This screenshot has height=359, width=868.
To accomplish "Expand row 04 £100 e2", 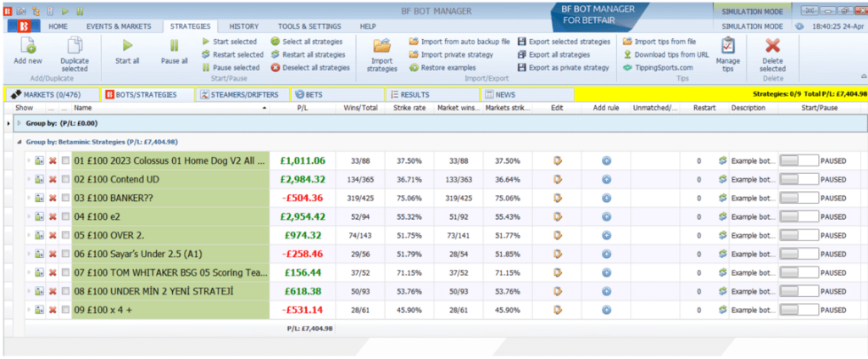I will coord(29,216).
